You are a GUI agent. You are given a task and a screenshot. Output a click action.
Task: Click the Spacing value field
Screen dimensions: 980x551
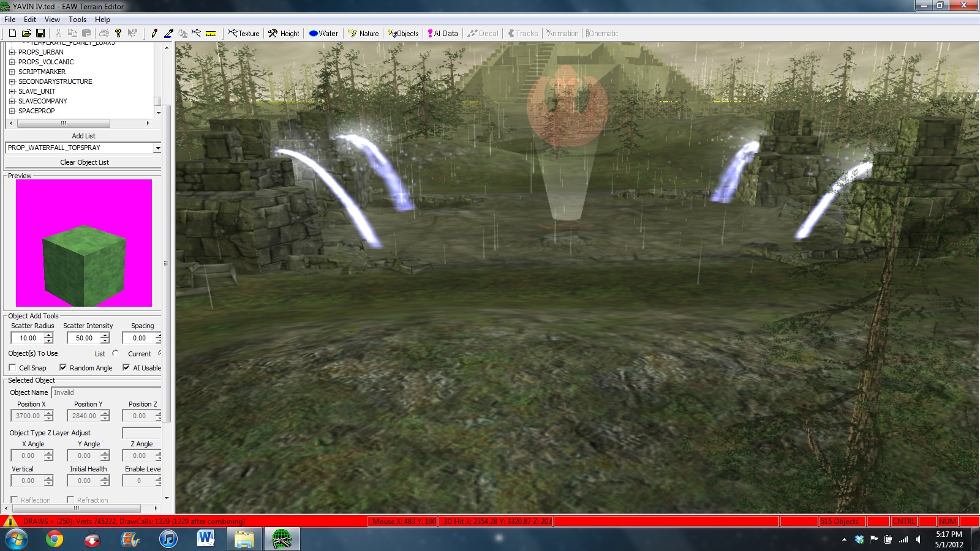[140, 338]
